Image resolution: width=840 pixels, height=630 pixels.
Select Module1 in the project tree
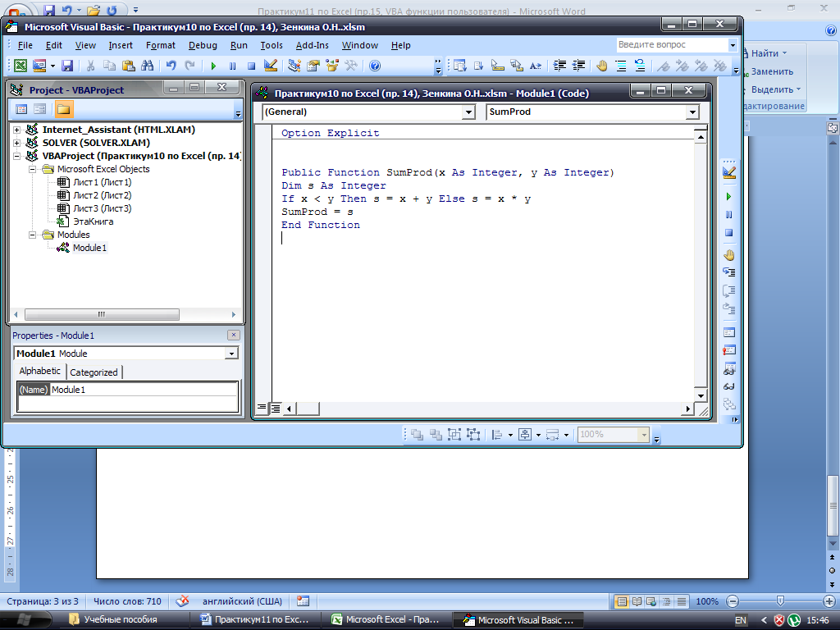(x=89, y=248)
